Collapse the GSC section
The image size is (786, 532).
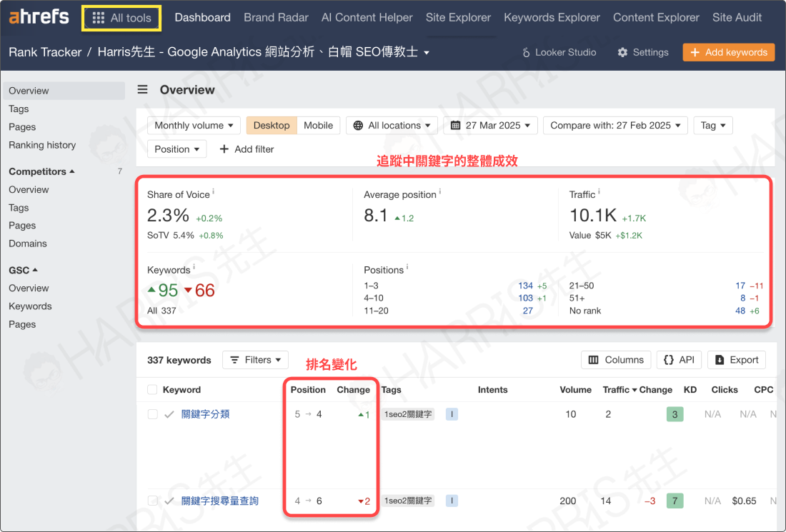(x=23, y=270)
